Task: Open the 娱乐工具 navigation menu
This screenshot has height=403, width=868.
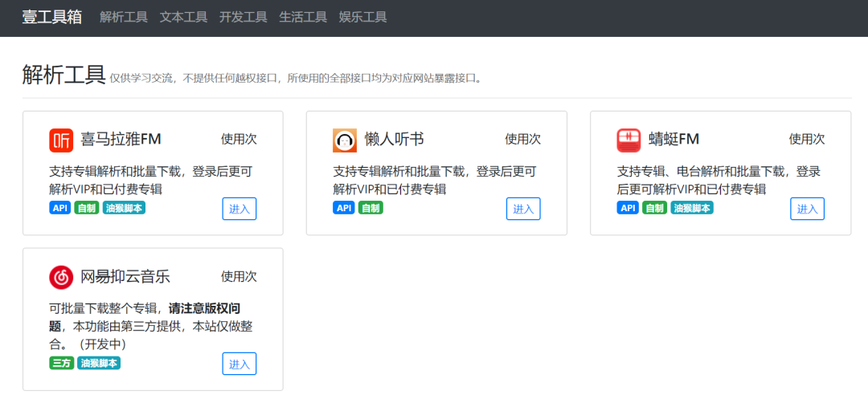Action: point(362,17)
